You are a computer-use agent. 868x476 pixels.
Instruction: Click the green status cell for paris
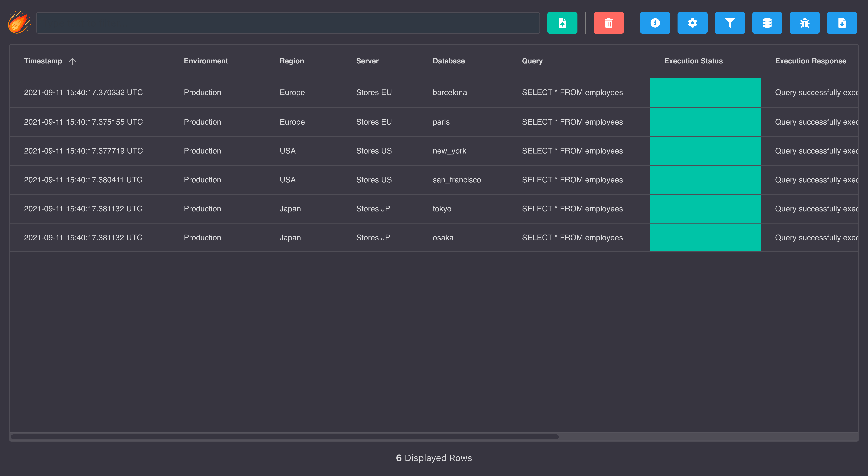[x=705, y=122]
